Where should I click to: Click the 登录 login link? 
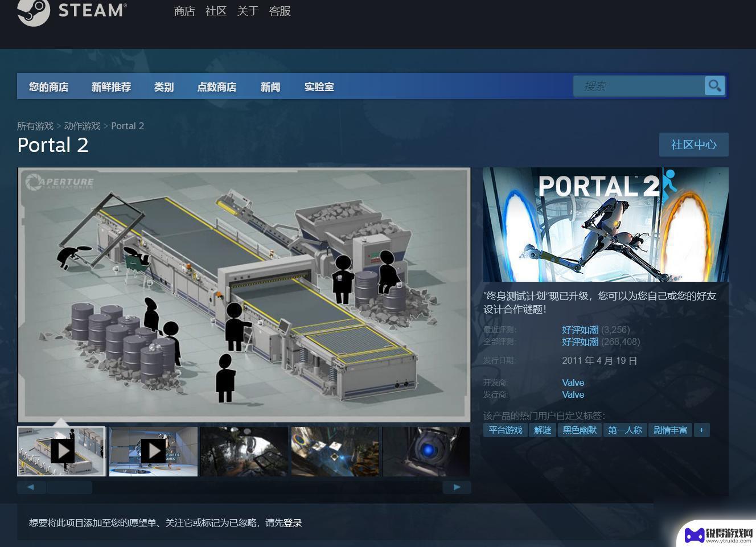click(x=293, y=523)
